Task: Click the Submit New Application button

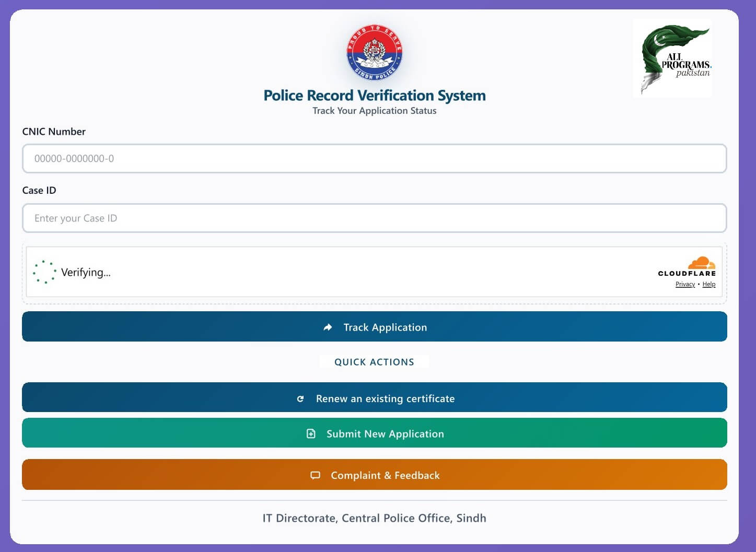Action: [374, 433]
